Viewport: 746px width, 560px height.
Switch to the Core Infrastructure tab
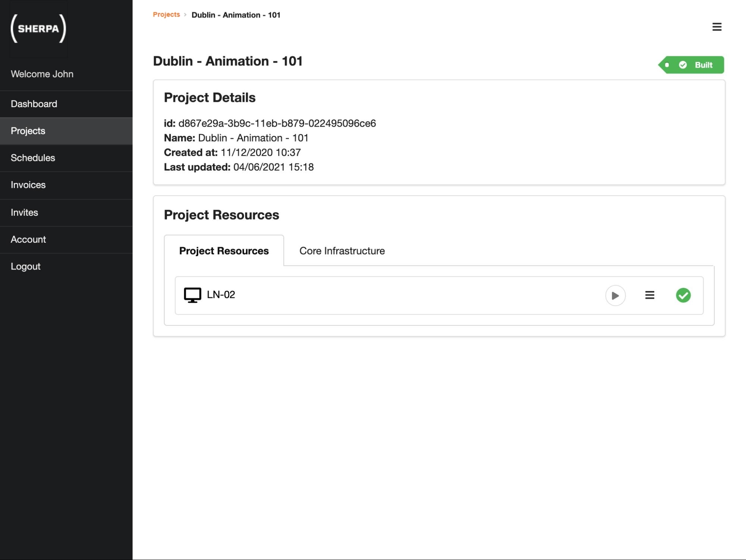pos(341,251)
